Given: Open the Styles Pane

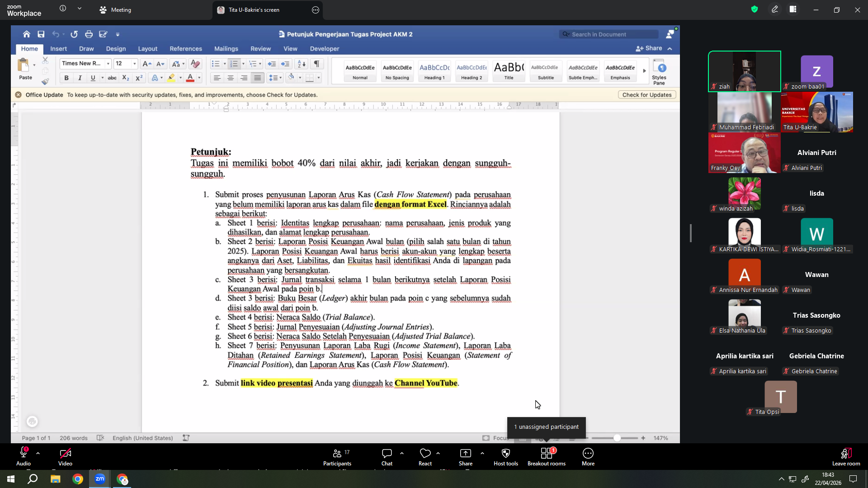Looking at the screenshot, I should point(659,72).
